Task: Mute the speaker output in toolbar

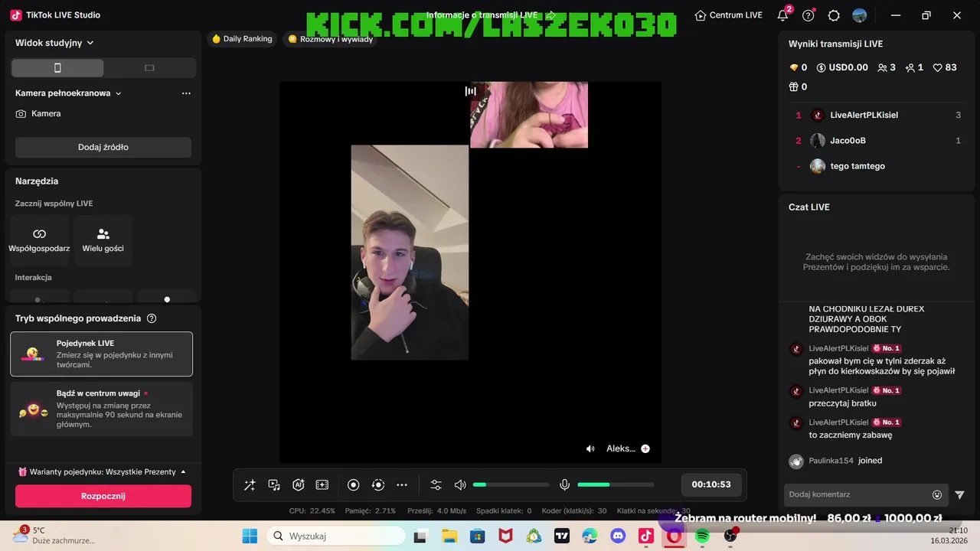Action: pyautogui.click(x=460, y=485)
